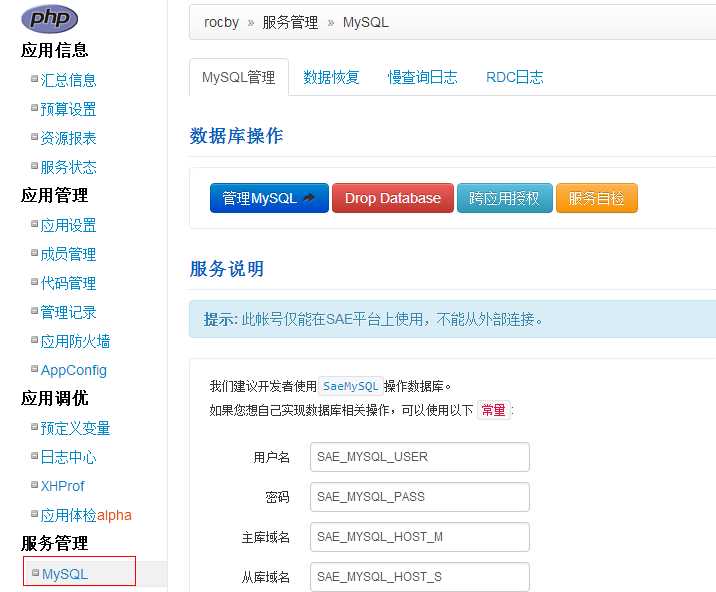This screenshot has height=592, width=716.
Task: Click MySQL breadcrumb text
Action: coord(366,22)
